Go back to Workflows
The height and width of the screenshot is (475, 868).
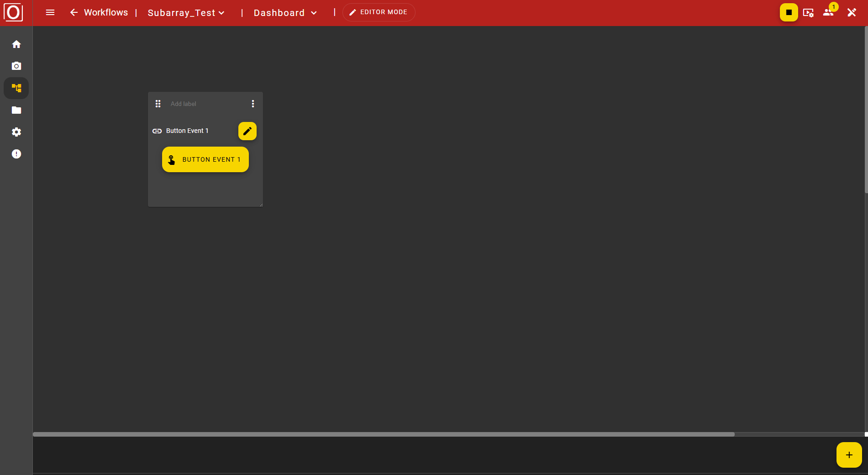[x=99, y=12]
